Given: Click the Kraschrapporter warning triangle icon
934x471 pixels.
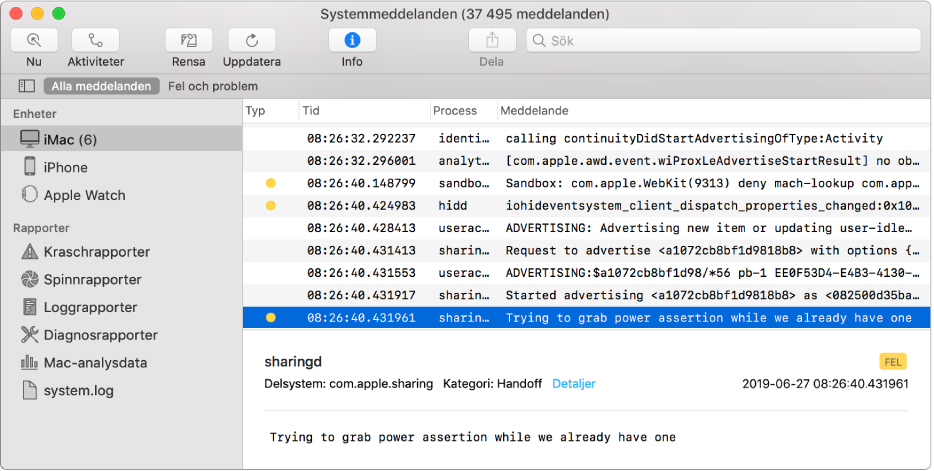Looking at the screenshot, I should click(x=29, y=251).
